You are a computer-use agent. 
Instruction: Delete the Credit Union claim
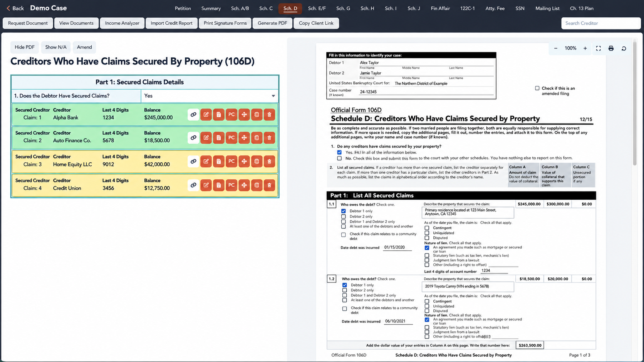point(269,185)
